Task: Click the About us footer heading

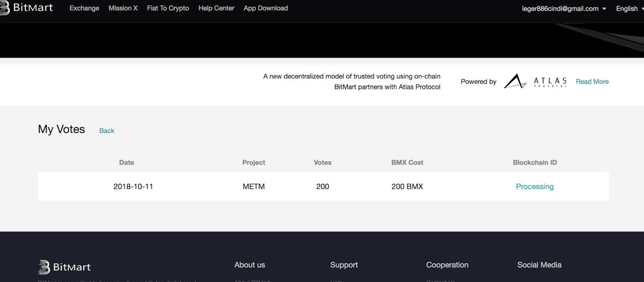Action: pos(250,265)
